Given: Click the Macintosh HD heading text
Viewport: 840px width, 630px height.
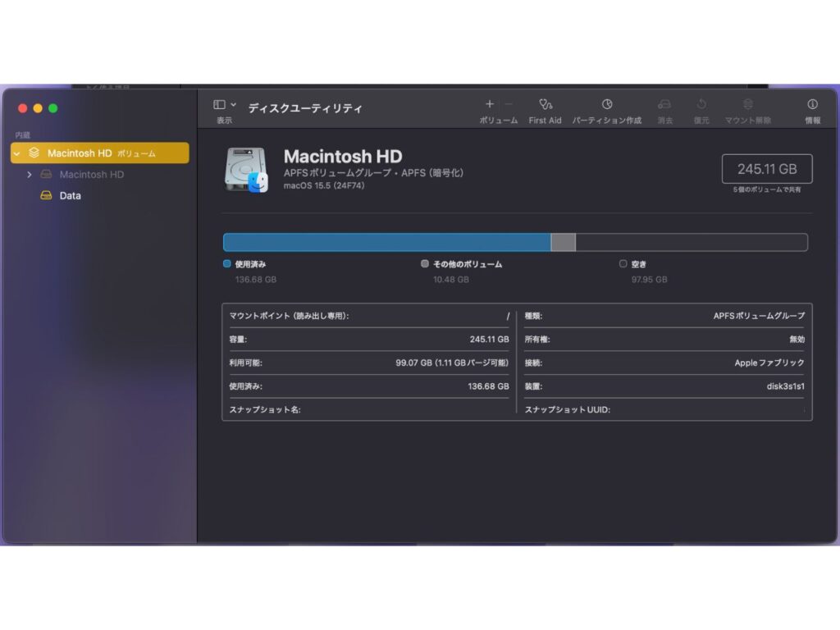Looking at the screenshot, I should tap(343, 157).
